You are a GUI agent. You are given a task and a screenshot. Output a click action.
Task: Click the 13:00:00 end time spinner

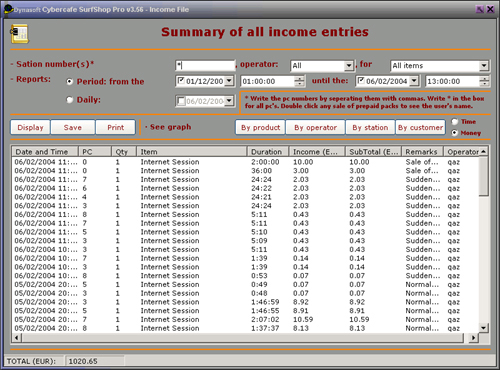click(x=484, y=81)
